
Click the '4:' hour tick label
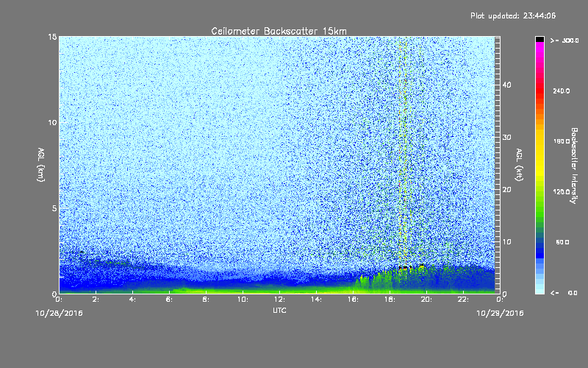(132, 300)
